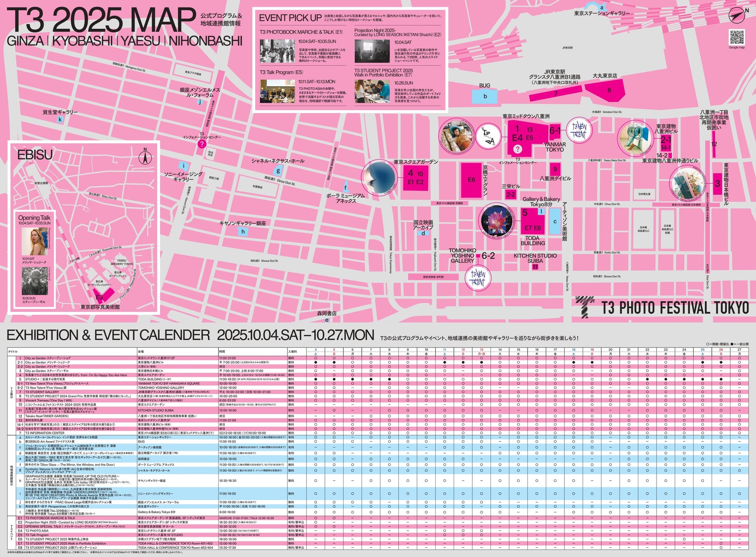Click blue marker g at Chanel Nexus Hall

pos(278,171)
